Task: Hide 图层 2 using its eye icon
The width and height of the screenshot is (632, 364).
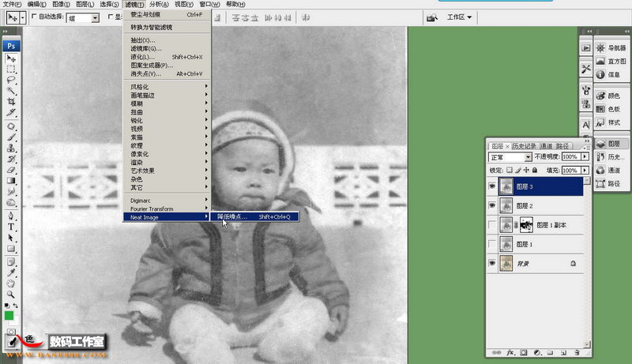Action: point(492,205)
